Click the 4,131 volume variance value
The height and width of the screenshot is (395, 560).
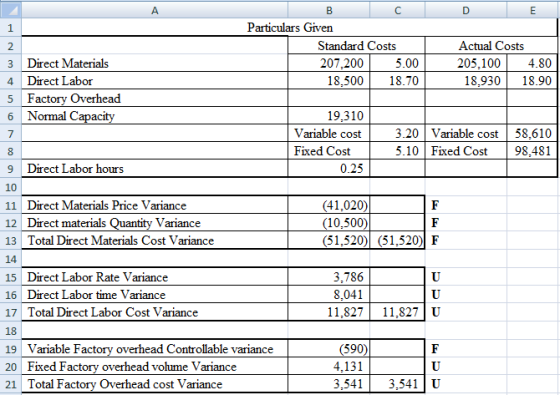tap(329, 366)
